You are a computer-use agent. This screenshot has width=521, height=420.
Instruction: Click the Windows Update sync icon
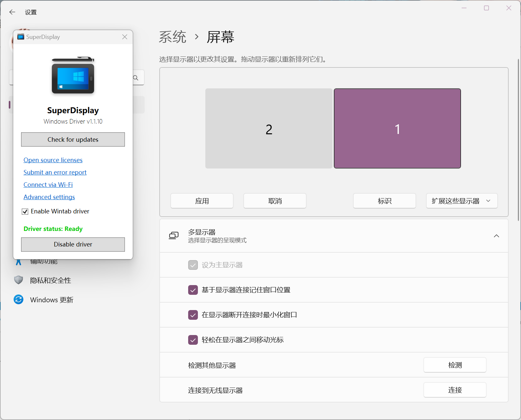click(18, 299)
